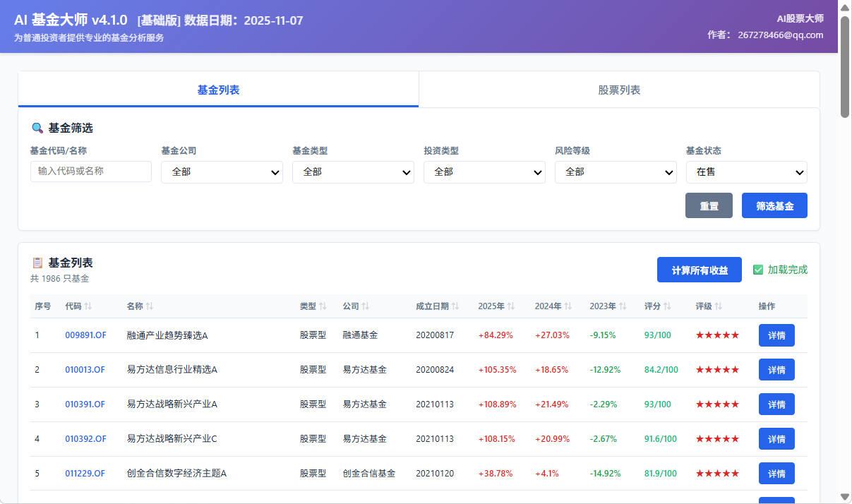Click the magnifier icon beside 基金筛选

pyautogui.click(x=37, y=128)
